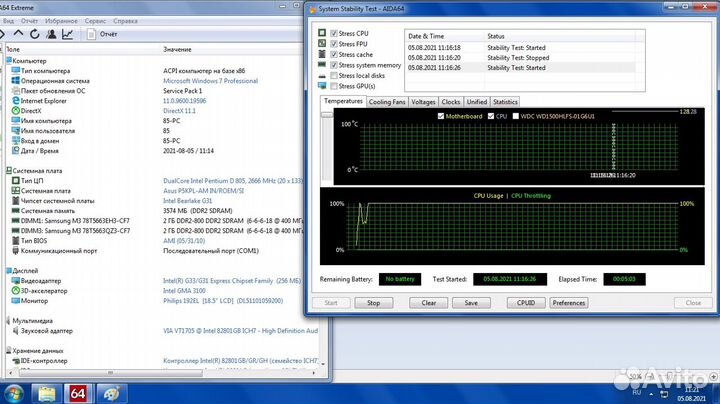Switch to the Cooling Fans tab

tap(387, 102)
